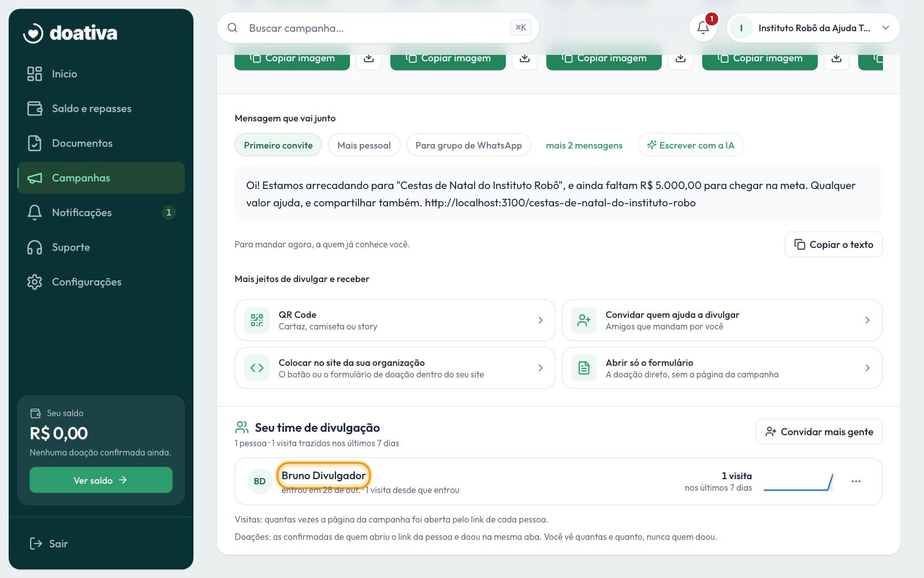
Task: Click download icon after second 'Copiar imagem'
Action: pyautogui.click(x=524, y=58)
